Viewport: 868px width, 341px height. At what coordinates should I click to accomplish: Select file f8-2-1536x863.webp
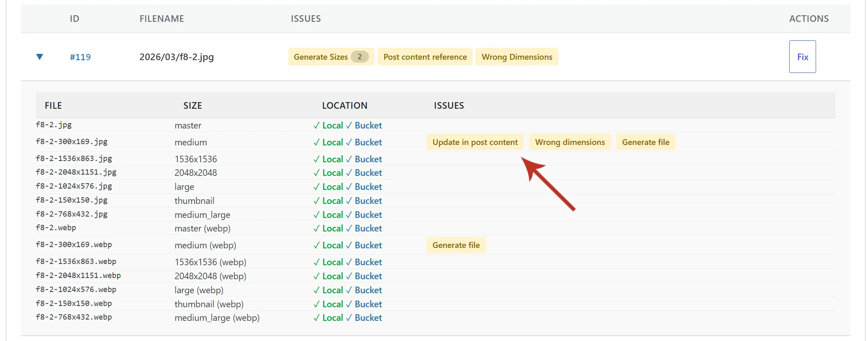[76, 262]
